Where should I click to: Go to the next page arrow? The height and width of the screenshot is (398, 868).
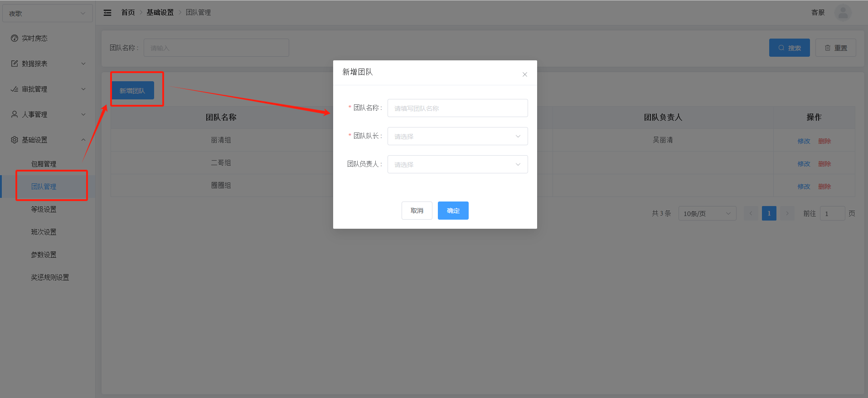pyautogui.click(x=787, y=213)
